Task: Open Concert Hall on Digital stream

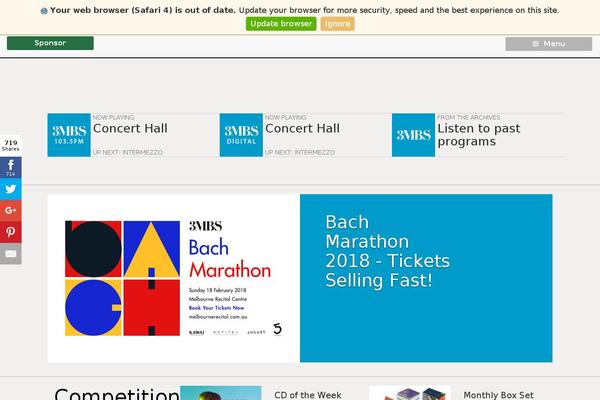Action: [x=302, y=129]
